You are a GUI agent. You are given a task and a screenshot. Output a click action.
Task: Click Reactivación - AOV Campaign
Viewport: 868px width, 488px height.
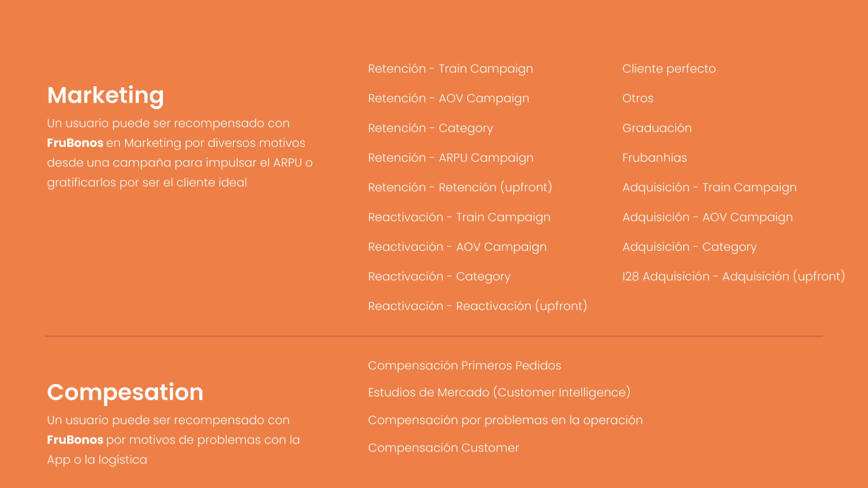[457, 247]
